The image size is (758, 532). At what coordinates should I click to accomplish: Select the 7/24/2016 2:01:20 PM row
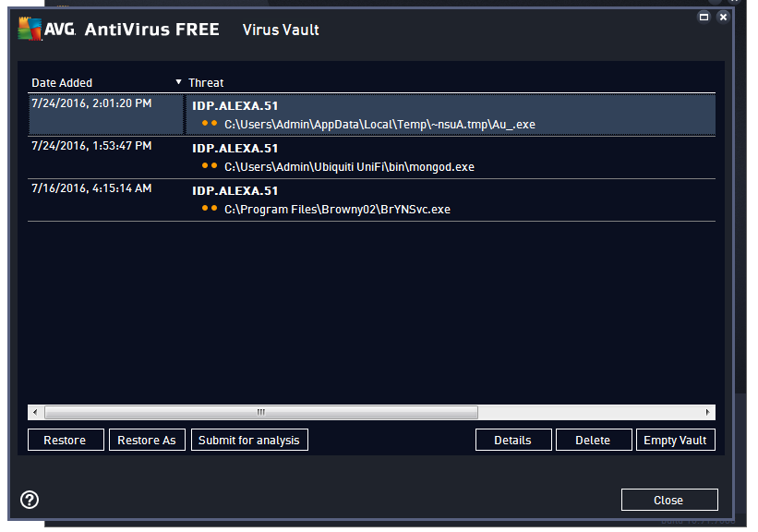pos(91,104)
